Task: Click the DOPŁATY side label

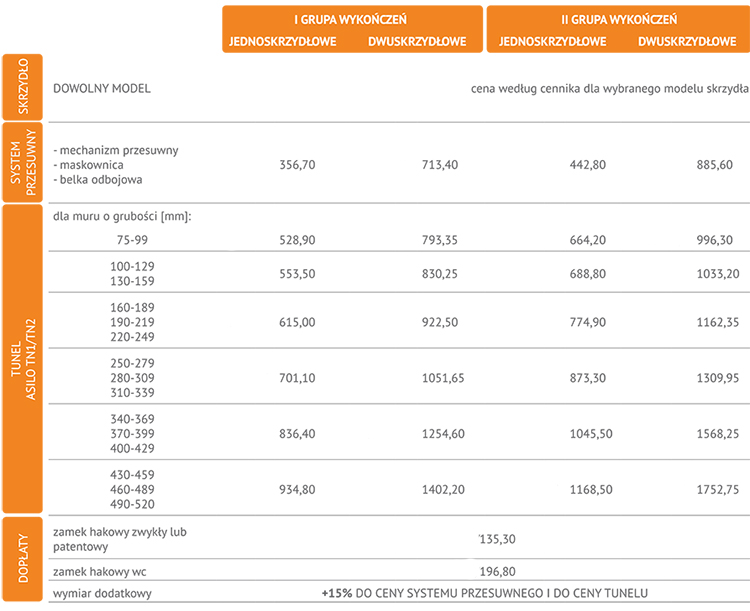Action: click(22, 558)
